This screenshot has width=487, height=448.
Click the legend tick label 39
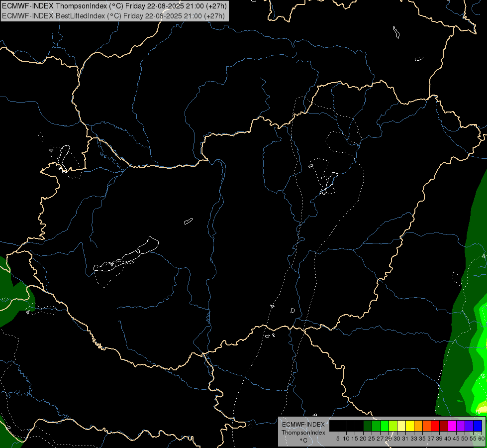click(x=439, y=439)
